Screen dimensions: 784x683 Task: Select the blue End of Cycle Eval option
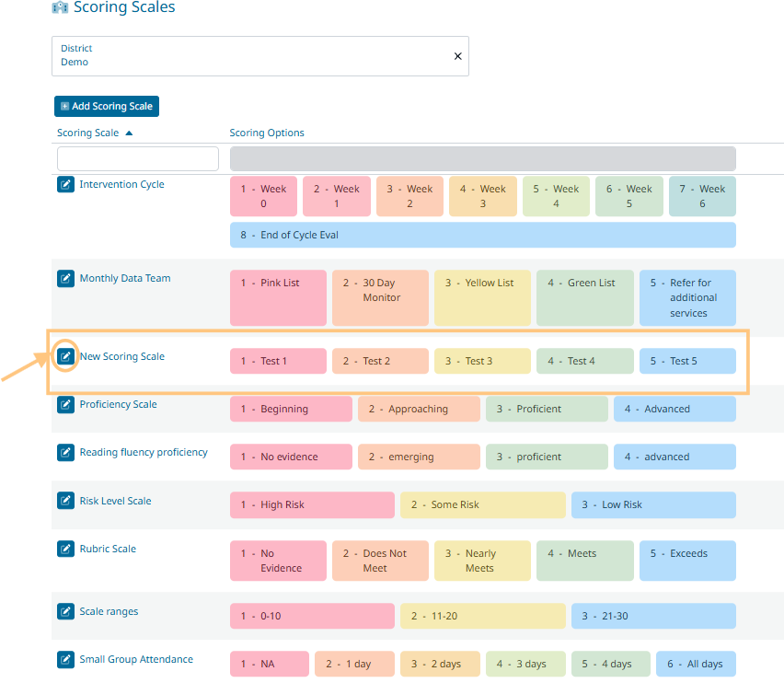click(x=482, y=236)
